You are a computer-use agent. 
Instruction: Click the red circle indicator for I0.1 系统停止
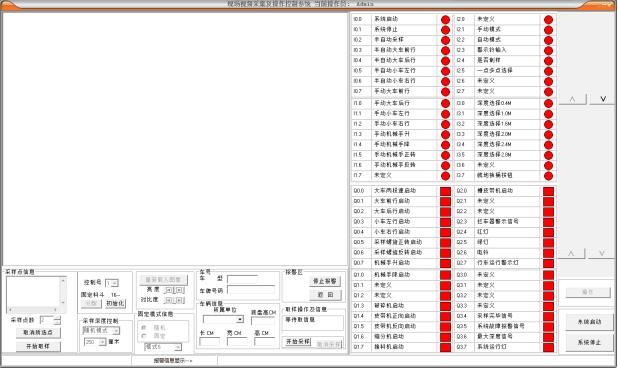tap(445, 30)
